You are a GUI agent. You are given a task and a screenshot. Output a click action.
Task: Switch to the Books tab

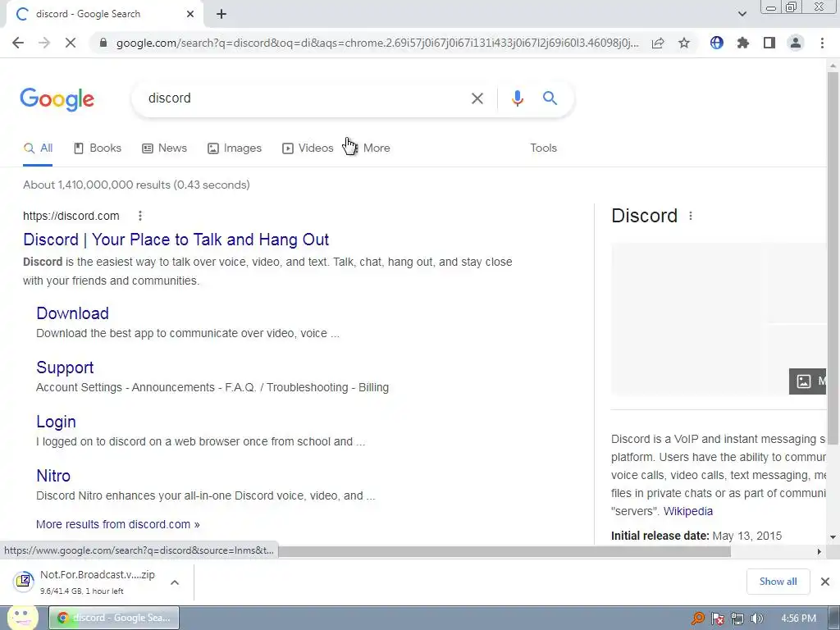click(x=98, y=148)
